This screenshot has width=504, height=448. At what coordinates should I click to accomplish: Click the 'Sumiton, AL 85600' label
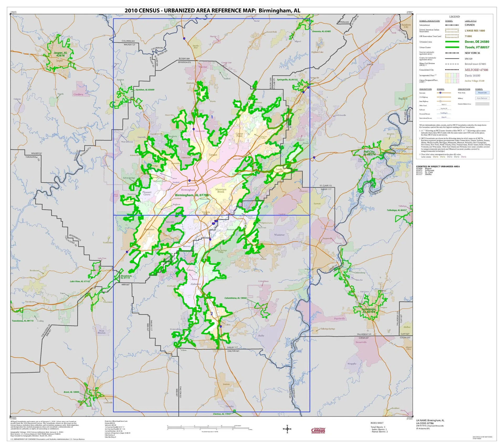tap(145, 90)
